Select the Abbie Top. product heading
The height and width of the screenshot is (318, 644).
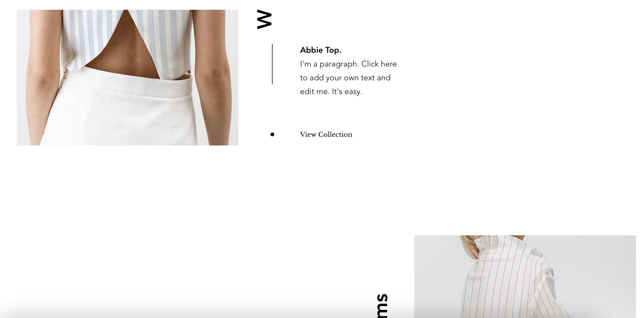click(321, 50)
